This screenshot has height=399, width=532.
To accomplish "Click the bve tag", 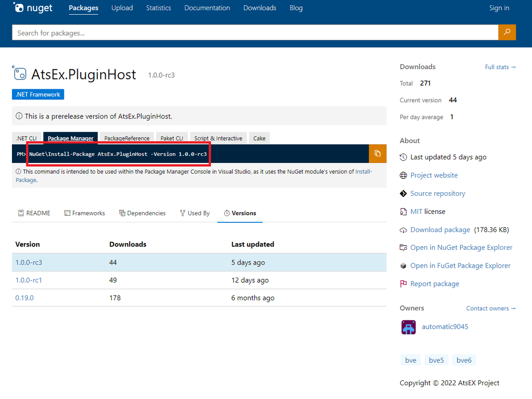I will click(411, 360).
